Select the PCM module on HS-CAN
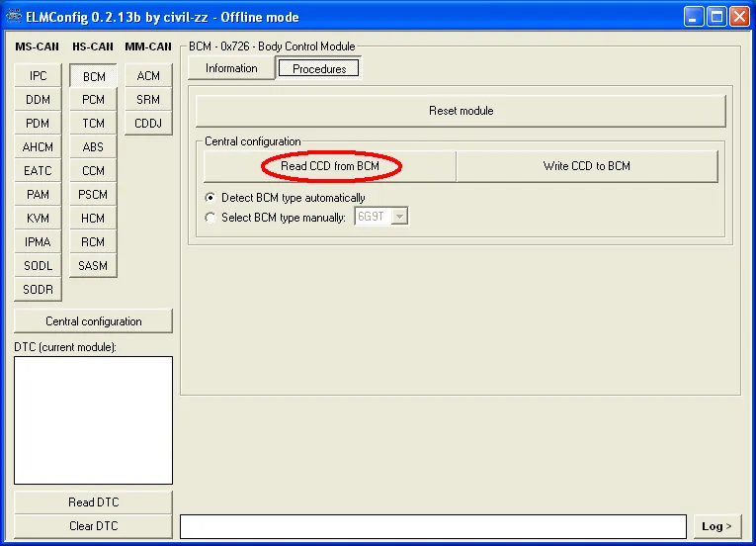756x546 pixels. point(94,100)
